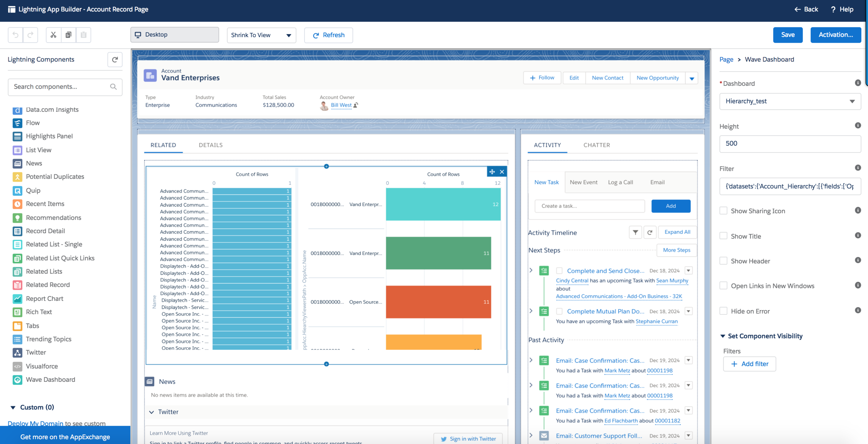The image size is (868, 444).
Task: Collapse the Custom (0) section
Action: (13, 408)
